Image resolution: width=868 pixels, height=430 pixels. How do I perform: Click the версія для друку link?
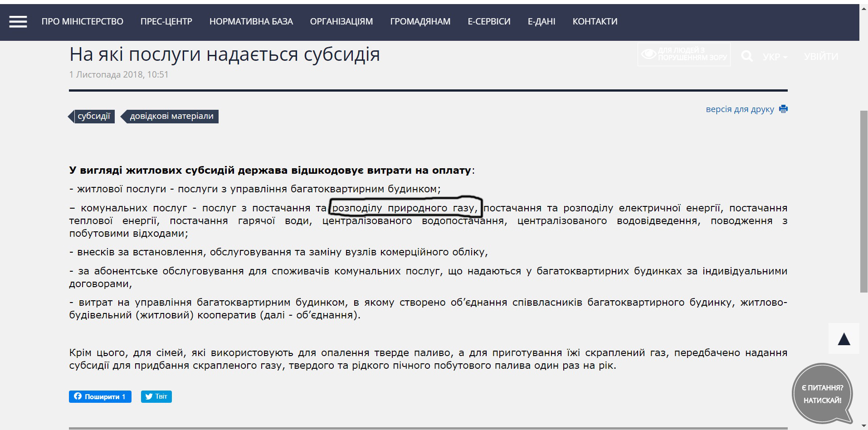pyautogui.click(x=740, y=109)
